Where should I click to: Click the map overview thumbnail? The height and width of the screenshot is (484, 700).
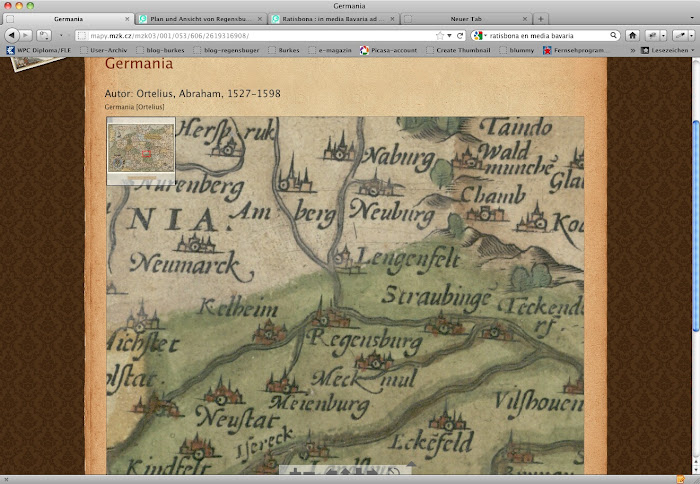click(140, 151)
